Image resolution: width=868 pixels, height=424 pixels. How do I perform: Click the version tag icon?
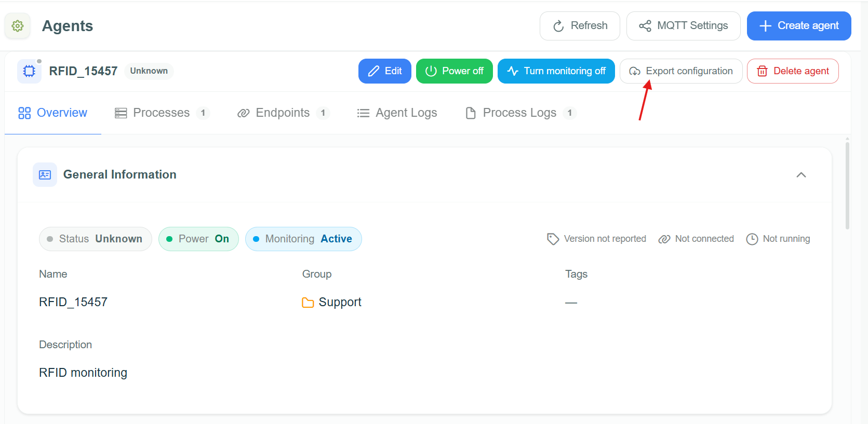(553, 239)
